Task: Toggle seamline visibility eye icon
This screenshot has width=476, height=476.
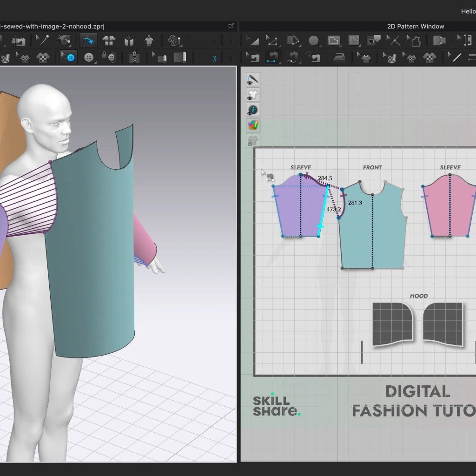Action: coord(252,79)
